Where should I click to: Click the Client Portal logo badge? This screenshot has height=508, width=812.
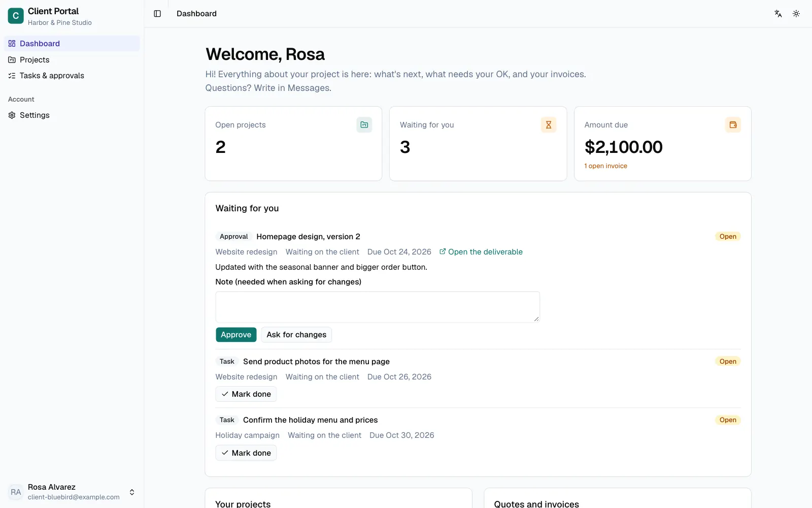coord(16,16)
